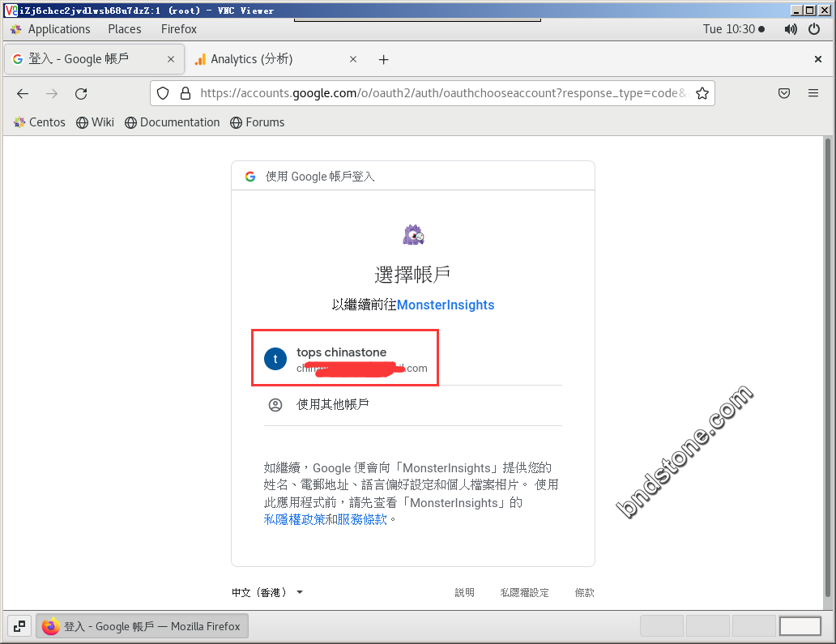Reload the page with the refresh icon
836x644 pixels.
pos(81,94)
